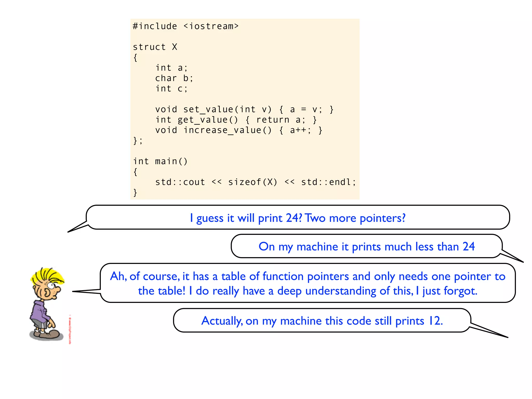Click the closing "};" of struct X

click(138, 141)
